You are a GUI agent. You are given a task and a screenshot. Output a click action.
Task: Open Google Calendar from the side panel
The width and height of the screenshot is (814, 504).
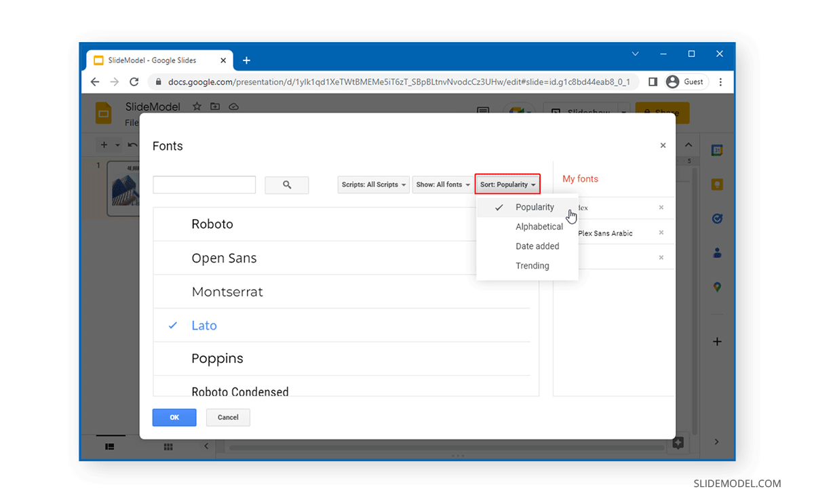pos(717,151)
